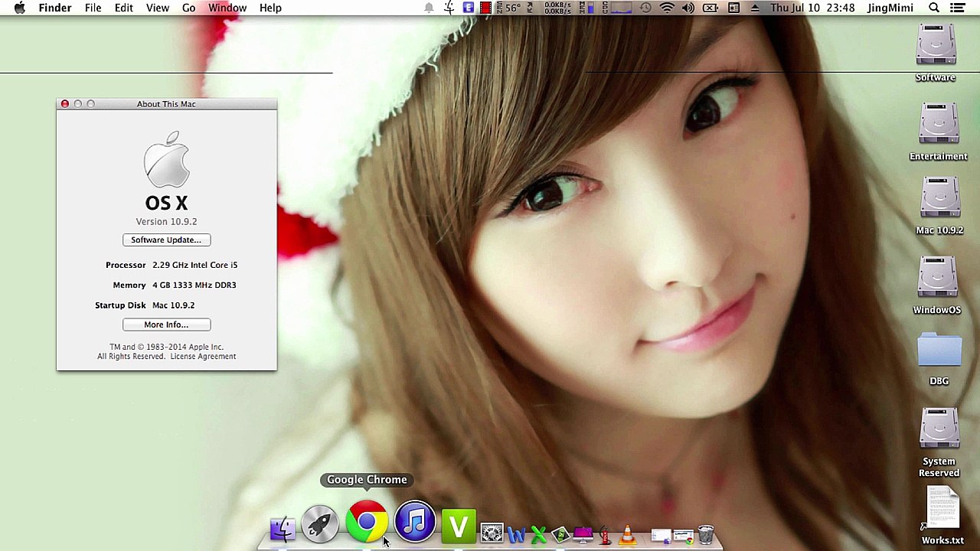
Task: Open Launchpad rocket icon in Dock
Action: [x=320, y=524]
